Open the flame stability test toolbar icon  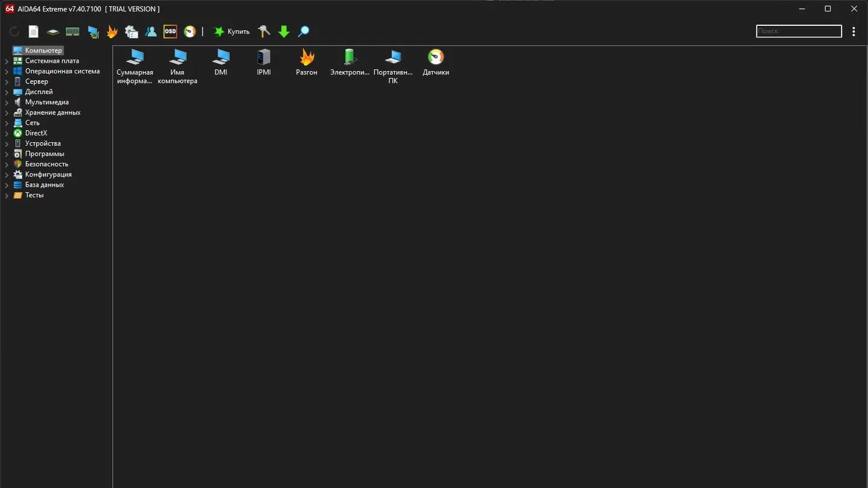(x=112, y=31)
